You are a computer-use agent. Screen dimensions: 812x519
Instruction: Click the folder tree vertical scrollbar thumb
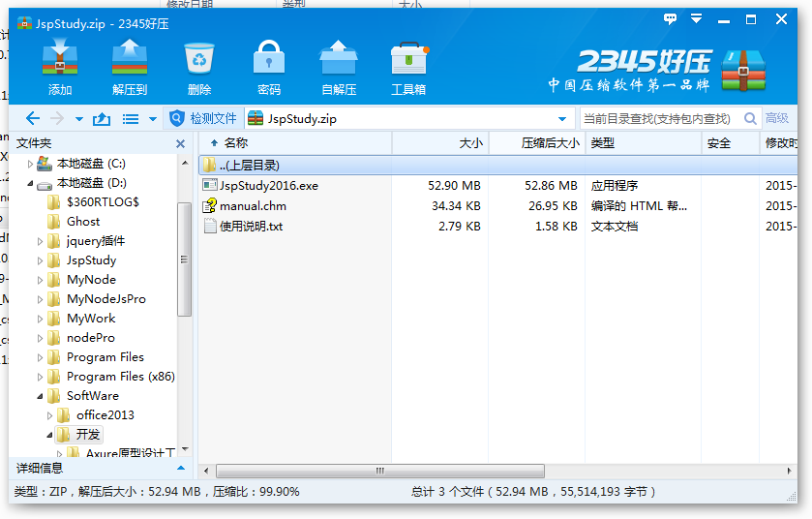[x=184, y=259]
